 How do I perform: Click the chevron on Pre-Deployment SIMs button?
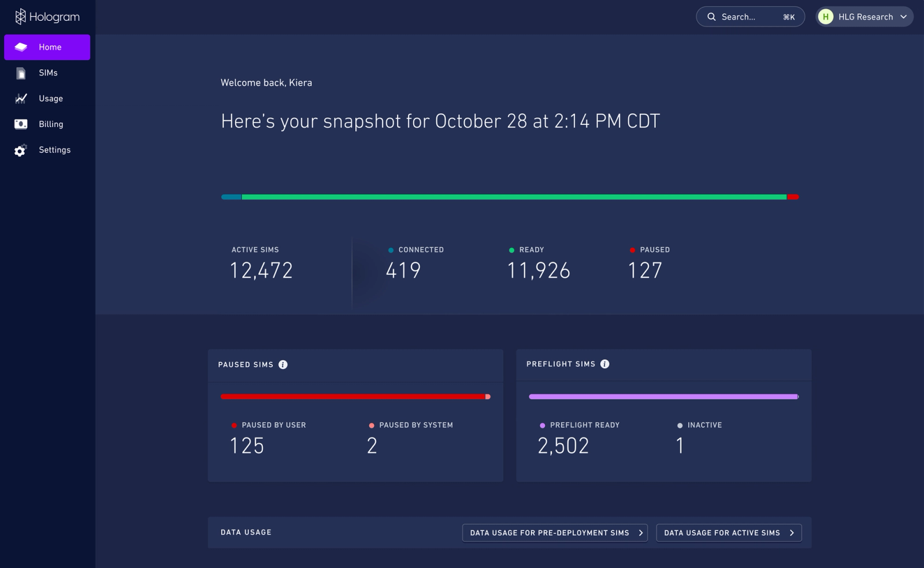[x=640, y=533]
